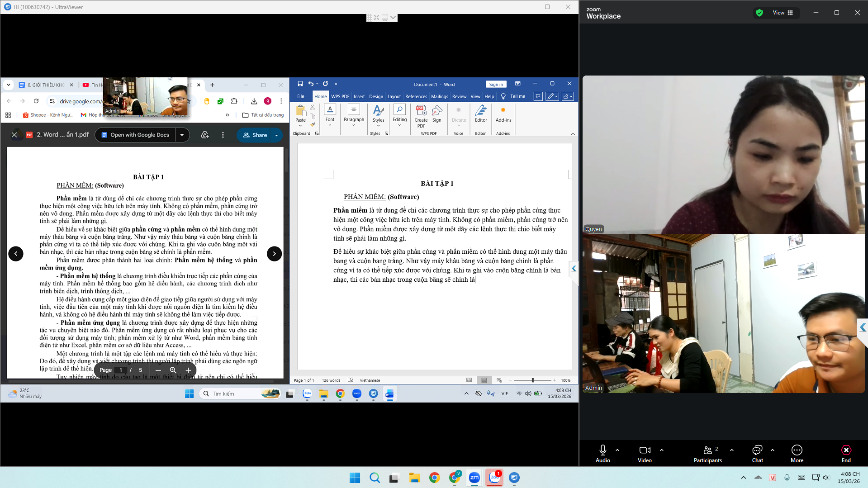Switch to Read Mode view in Word status bar
This screenshot has height=488, width=868.
pyautogui.click(x=469, y=380)
